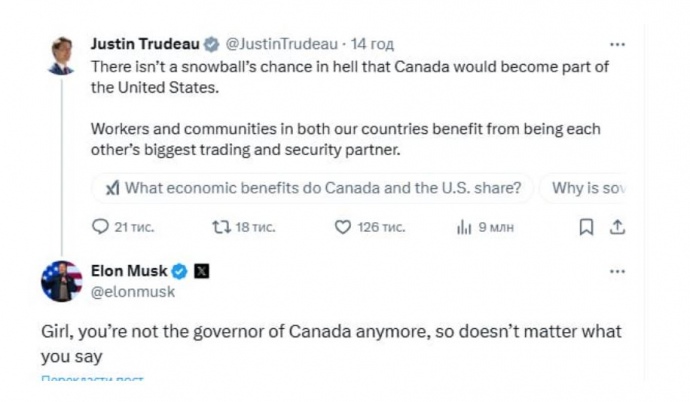
Task: Click Elon Musk's blue verified checkmark
Action: click(180, 271)
